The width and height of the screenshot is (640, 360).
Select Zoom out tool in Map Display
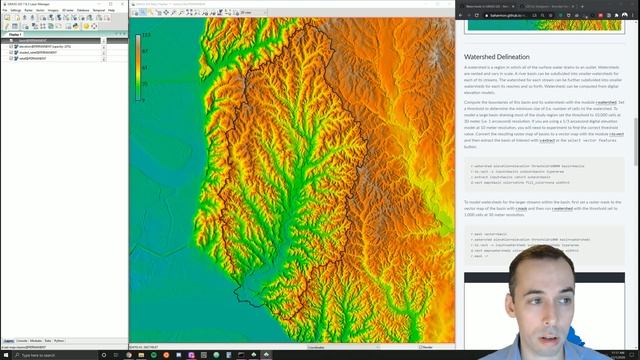coord(181,13)
